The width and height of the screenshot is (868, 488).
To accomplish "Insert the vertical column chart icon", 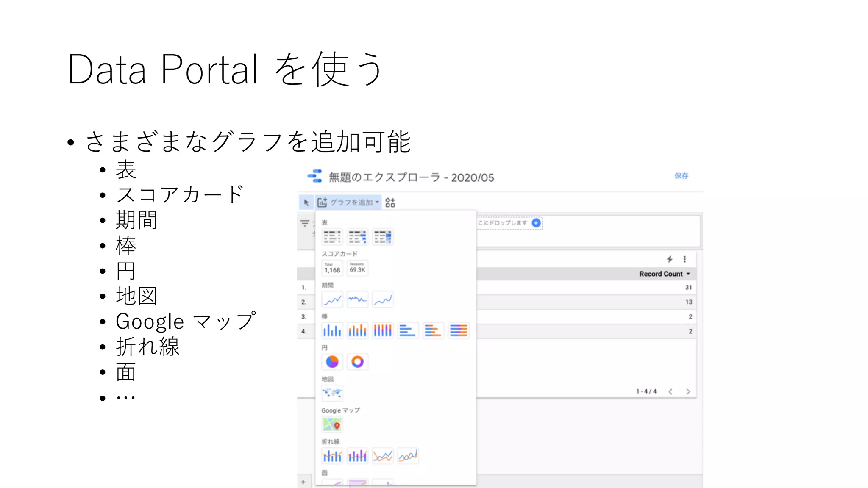I will coord(332,330).
